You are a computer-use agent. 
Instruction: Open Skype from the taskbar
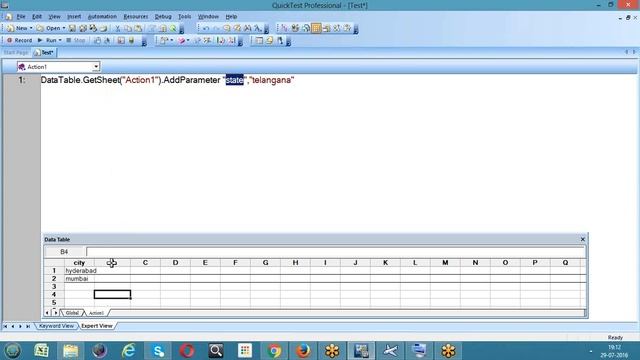click(158, 351)
